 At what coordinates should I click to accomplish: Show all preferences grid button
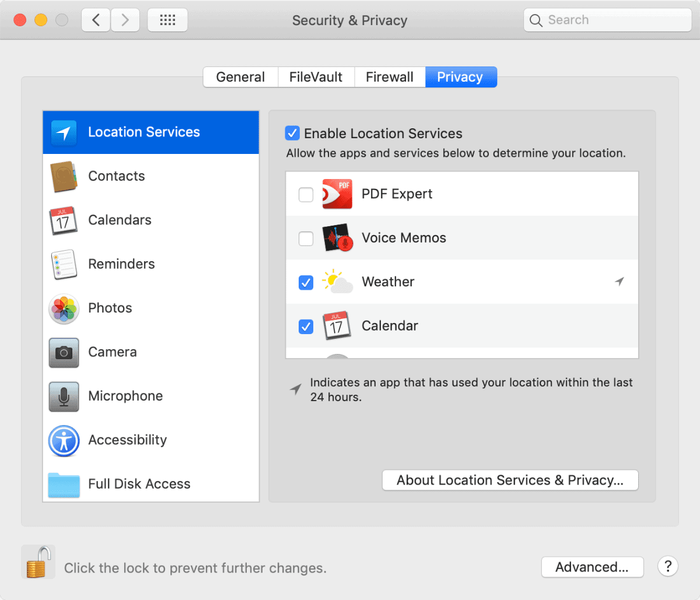167,20
